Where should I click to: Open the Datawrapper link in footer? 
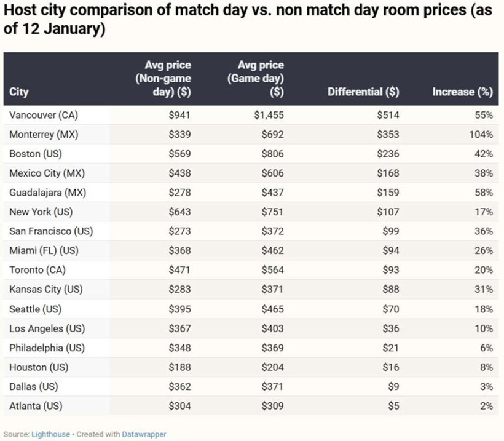pyautogui.click(x=146, y=434)
